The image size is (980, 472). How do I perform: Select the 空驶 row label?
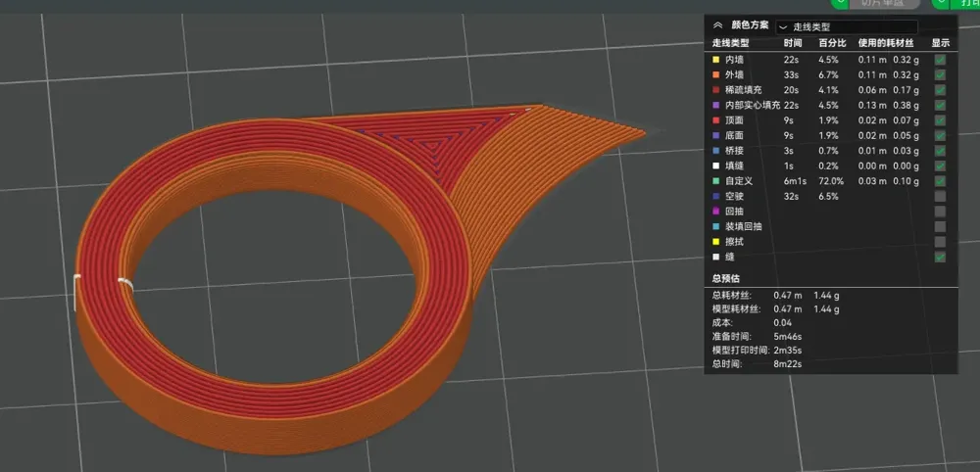click(x=734, y=196)
